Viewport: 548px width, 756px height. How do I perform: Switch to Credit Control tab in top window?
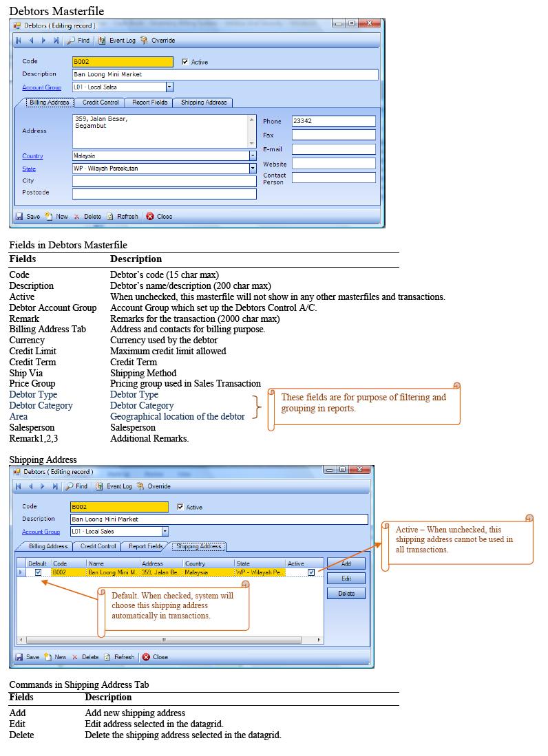[101, 102]
